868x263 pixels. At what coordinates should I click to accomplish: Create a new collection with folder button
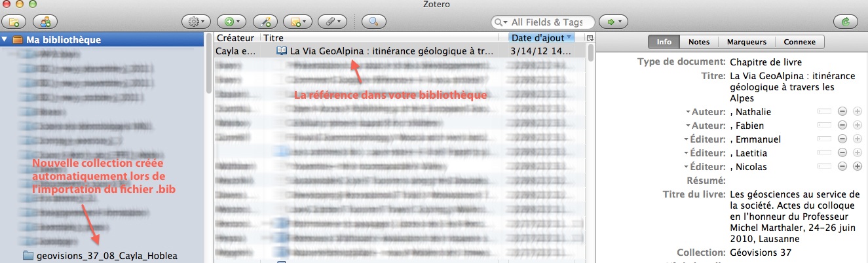coord(14,22)
